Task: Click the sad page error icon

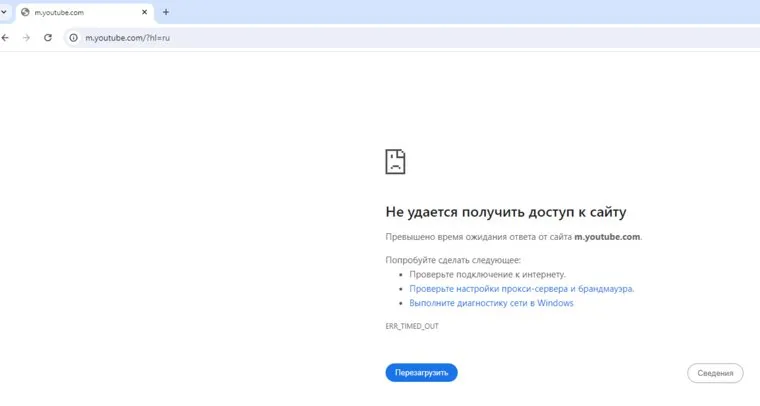Action: click(x=396, y=162)
